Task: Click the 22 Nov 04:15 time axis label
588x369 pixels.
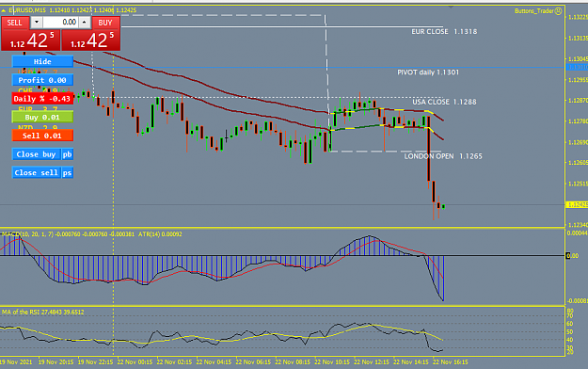Action: pos(214,362)
